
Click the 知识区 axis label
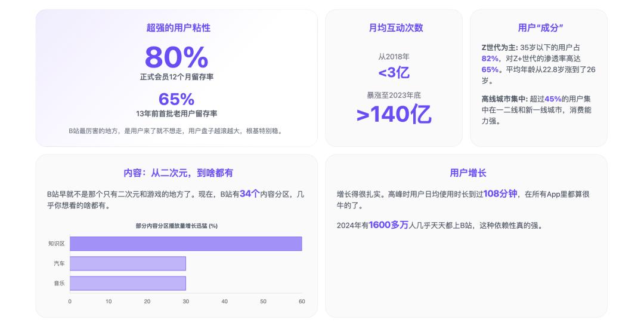(57, 244)
